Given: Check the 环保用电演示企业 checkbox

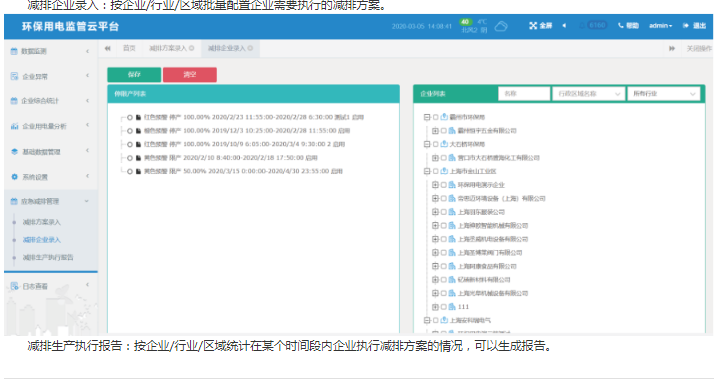Looking at the screenshot, I should [444, 185].
